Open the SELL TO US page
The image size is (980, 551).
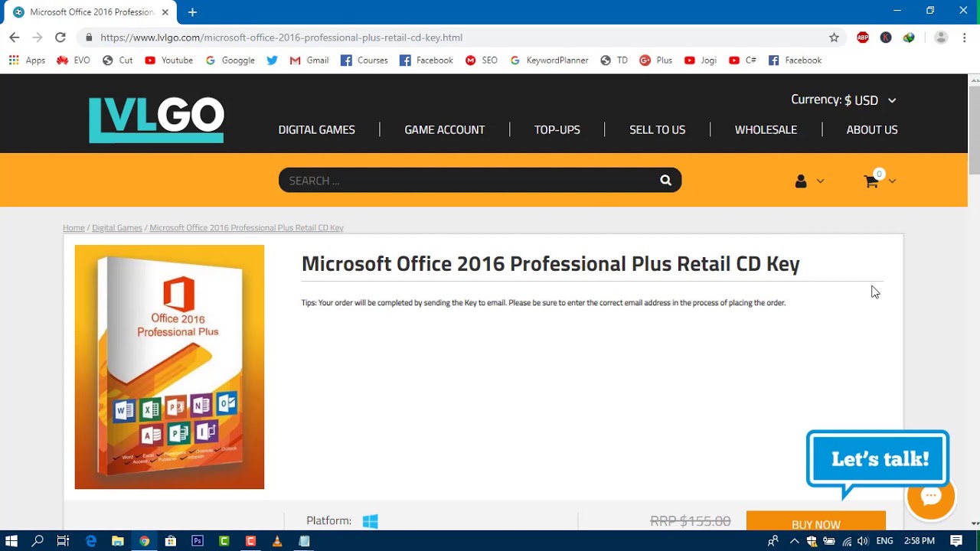657,130
